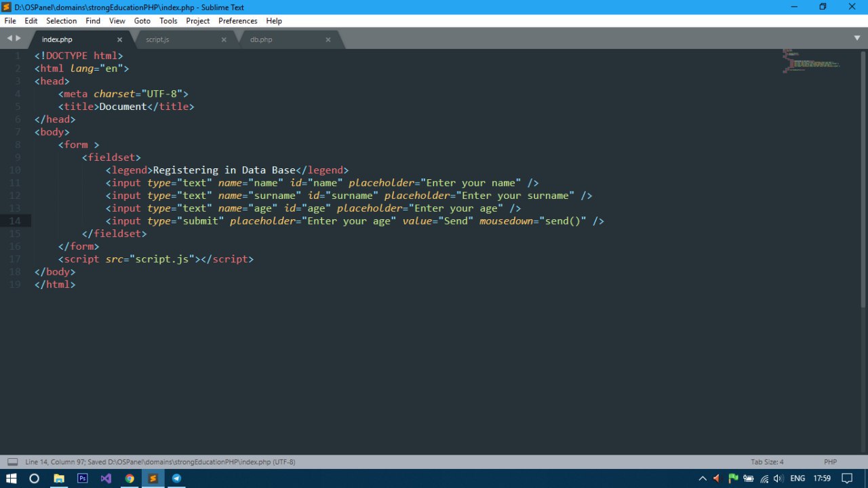This screenshot has height=488, width=868.
Task: Open the View menu
Action: click(117, 21)
